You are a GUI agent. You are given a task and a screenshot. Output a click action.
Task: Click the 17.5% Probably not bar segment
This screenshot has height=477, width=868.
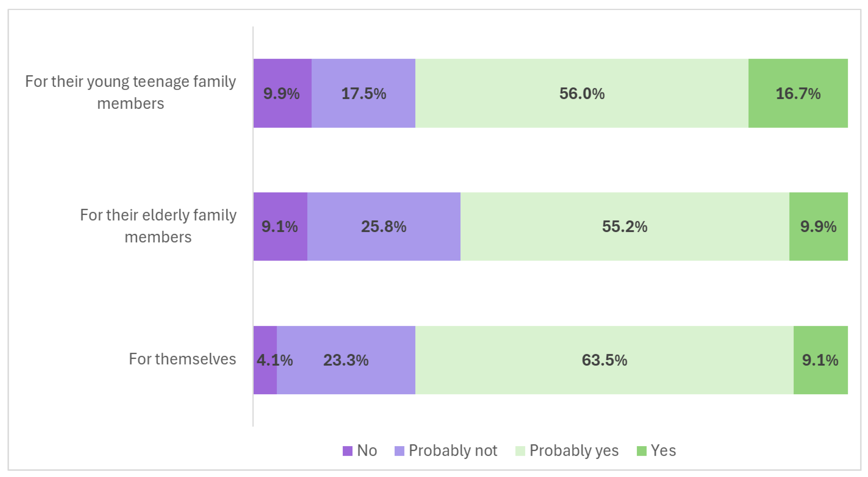pos(363,93)
